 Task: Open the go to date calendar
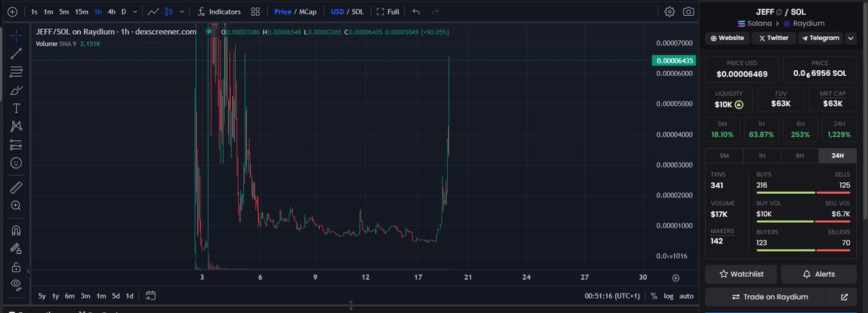coord(150,296)
